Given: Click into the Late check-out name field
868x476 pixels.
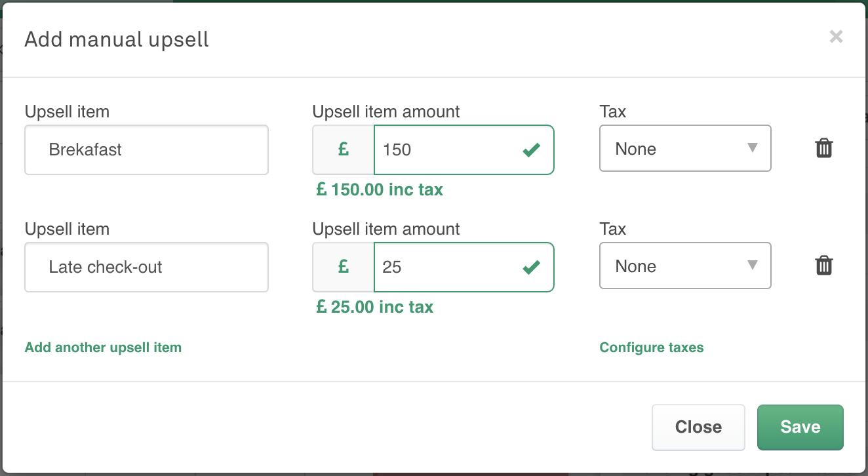Looking at the screenshot, I should [x=146, y=268].
